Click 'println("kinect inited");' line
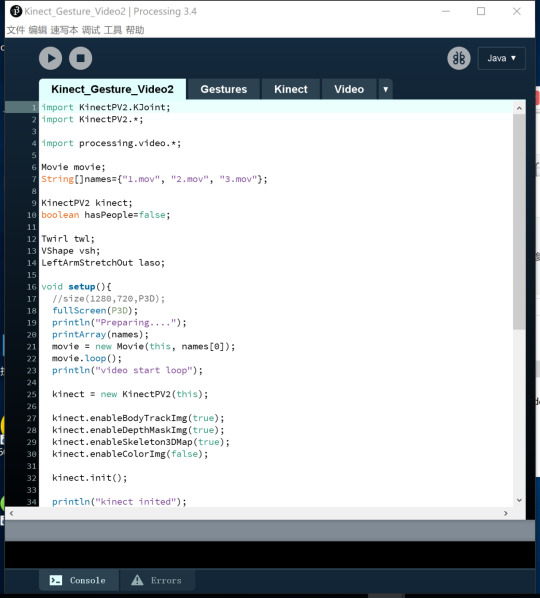Screen dimensions: 540x598 119,502
